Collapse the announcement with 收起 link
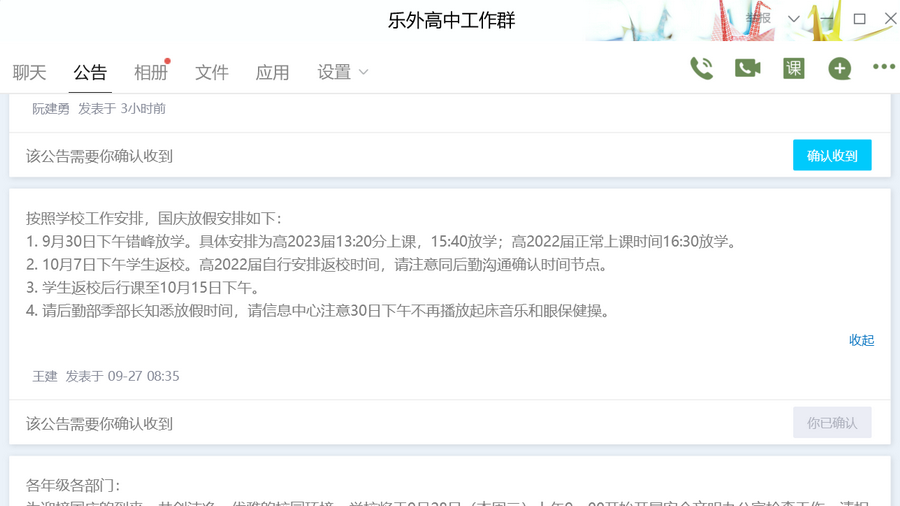Viewport: 900px width, 506px height. [861, 340]
